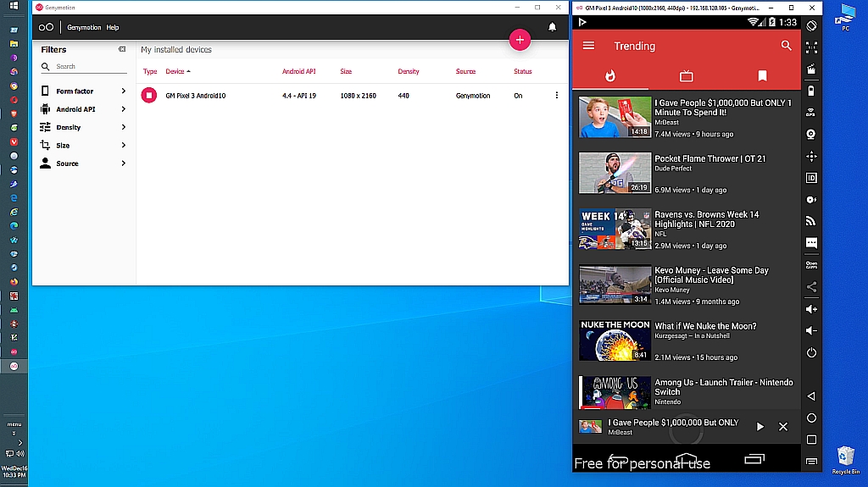Open the disk I/O widget
Viewport: 868px width, 487px height.
[811, 200]
